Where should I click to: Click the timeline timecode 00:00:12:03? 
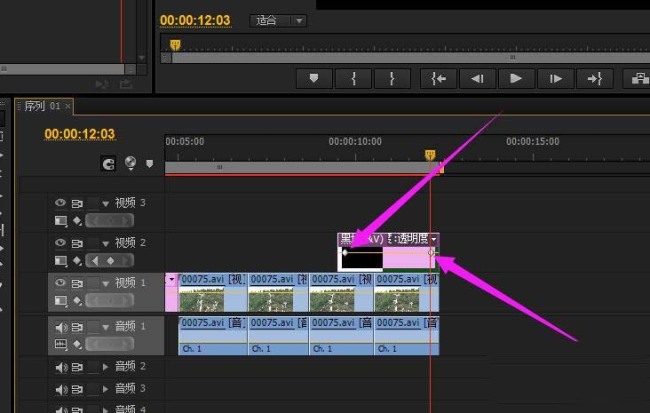click(x=80, y=134)
